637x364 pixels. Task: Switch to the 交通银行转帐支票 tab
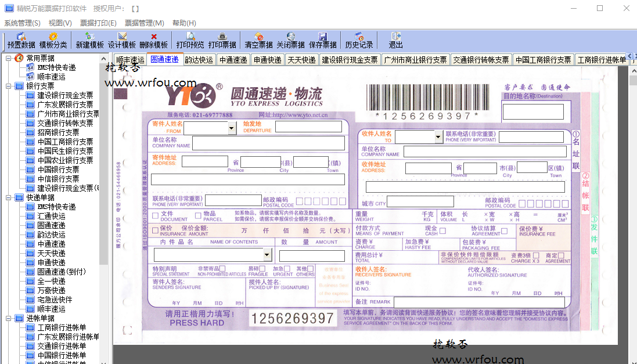point(481,60)
